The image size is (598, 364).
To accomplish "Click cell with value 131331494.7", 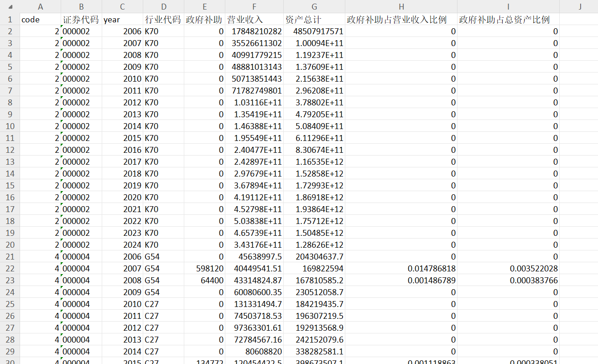I will coord(255,304).
